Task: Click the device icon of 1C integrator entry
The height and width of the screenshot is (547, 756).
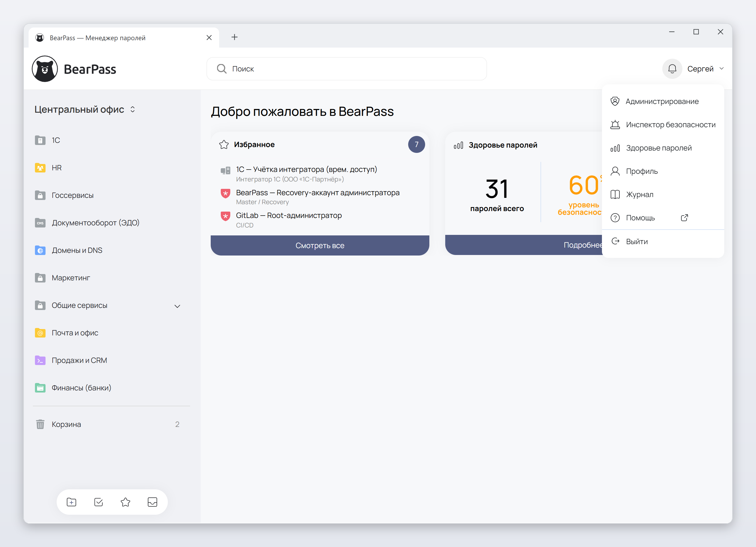Action: point(225,171)
